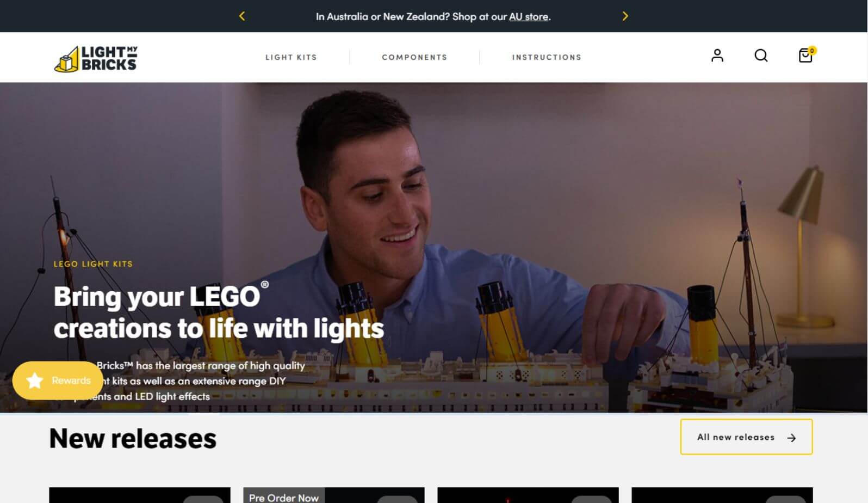Click the arrow in All new releases

[791, 438]
